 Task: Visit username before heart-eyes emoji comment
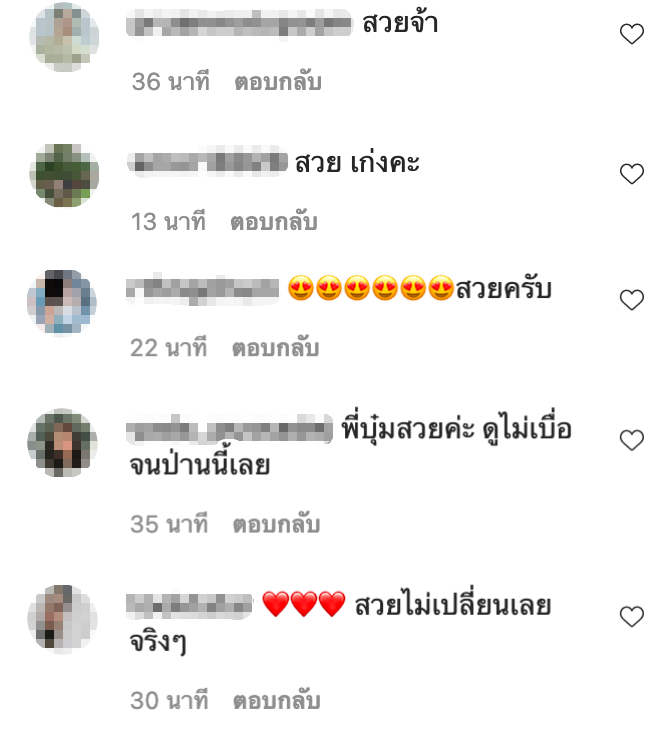[x=203, y=289]
